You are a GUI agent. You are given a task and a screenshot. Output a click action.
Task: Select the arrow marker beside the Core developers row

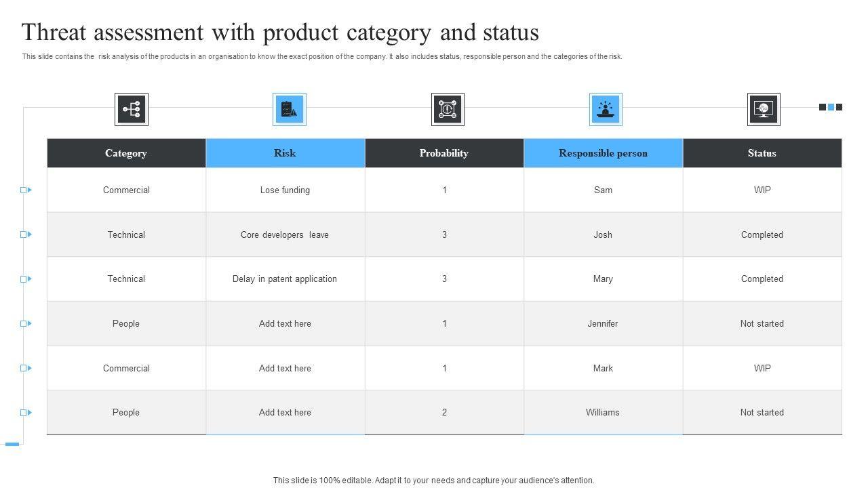point(26,235)
